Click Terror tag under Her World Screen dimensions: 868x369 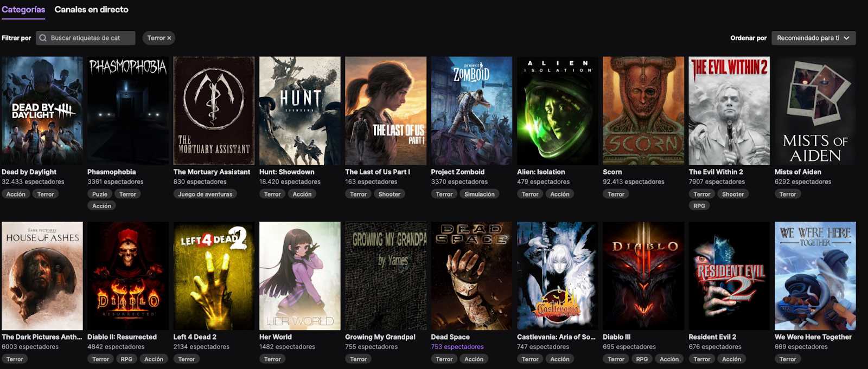click(x=272, y=359)
